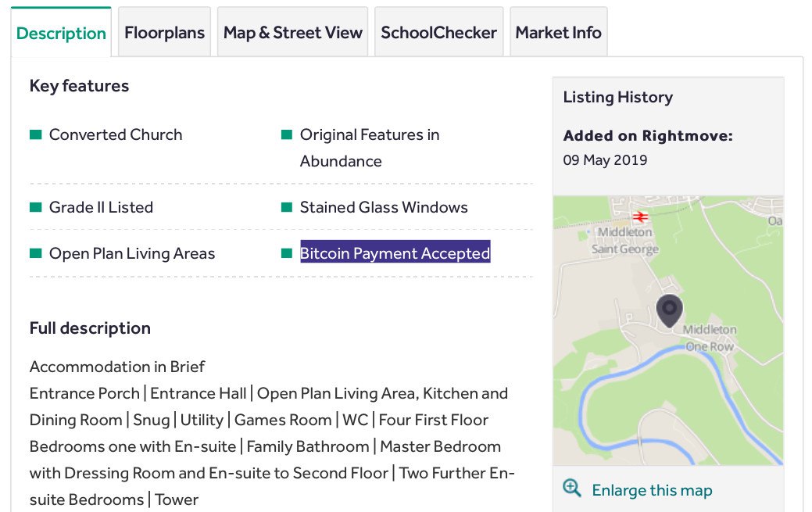Click the Listing History heading
Screen dimensions: 812x512
coord(617,97)
